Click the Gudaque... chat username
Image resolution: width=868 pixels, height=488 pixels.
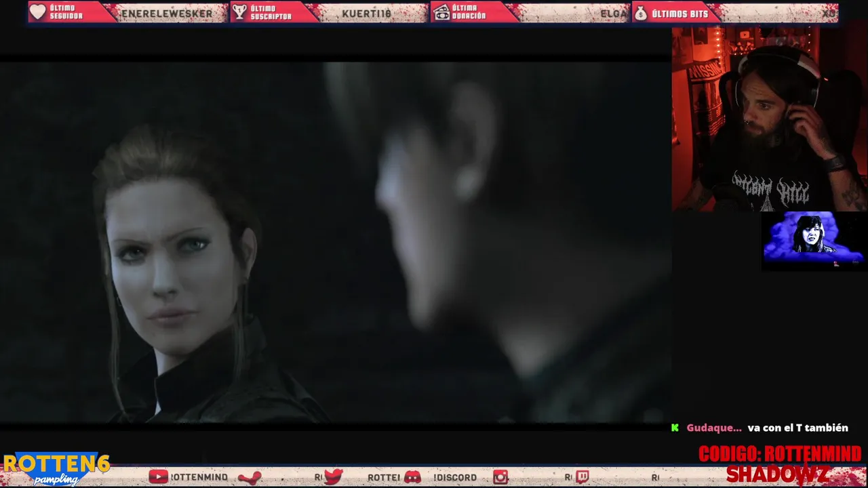click(x=714, y=428)
